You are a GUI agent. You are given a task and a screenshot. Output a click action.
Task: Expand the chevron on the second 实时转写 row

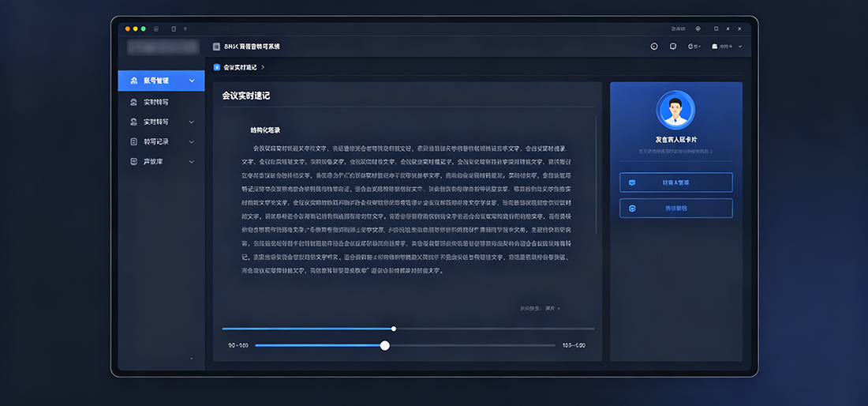(x=192, y=122)
